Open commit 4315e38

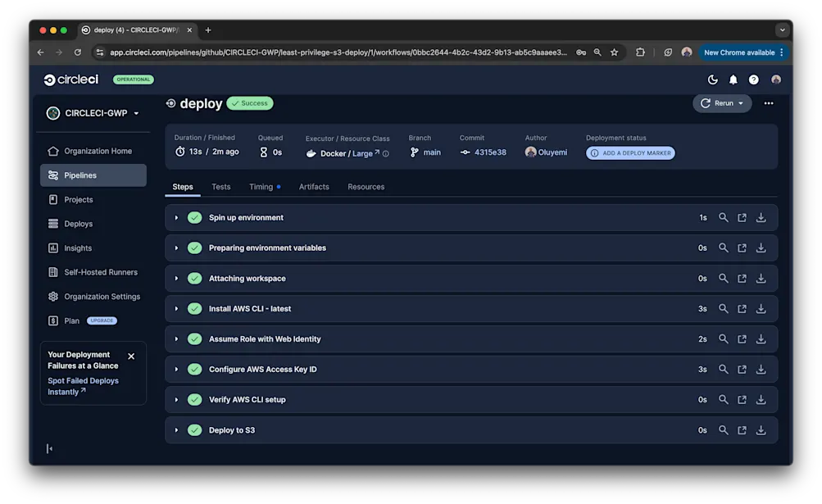click(x=490, y=152)
